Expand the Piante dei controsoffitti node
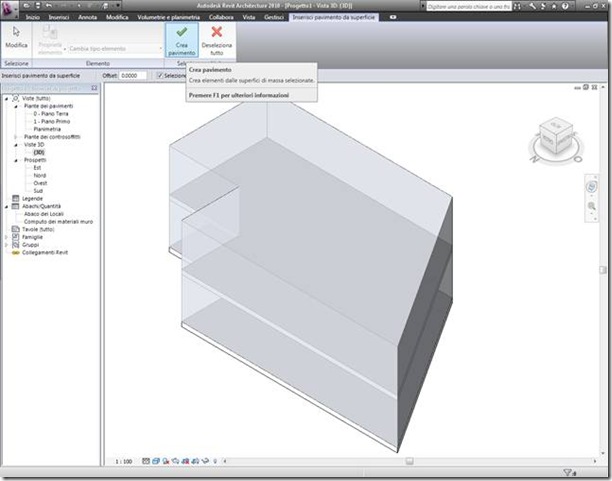The width and height of the screenshot is (612, 481). click(16, 137)
